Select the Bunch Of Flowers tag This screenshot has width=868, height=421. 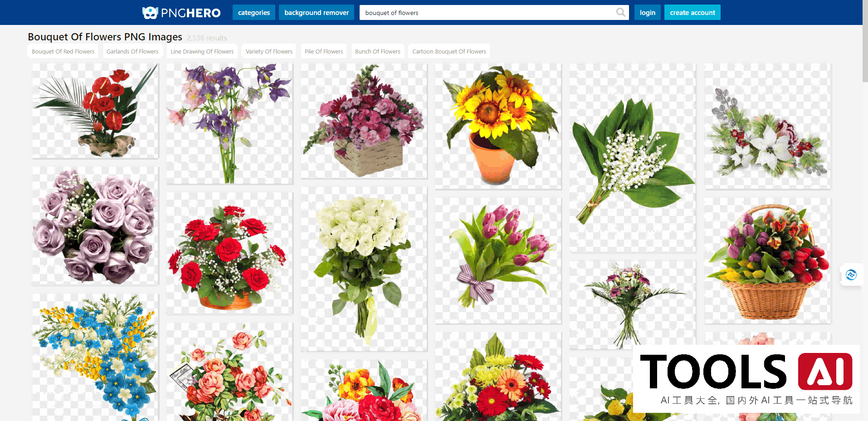(x=377, y=52)
